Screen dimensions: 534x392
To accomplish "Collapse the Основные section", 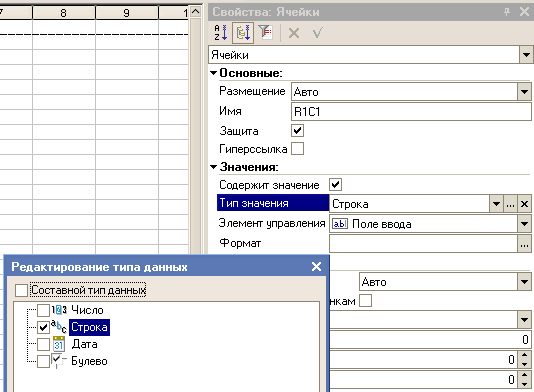I will (214, 73).
